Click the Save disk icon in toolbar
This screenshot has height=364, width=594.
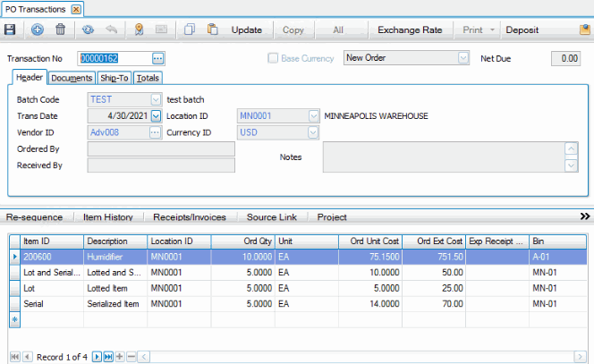[10, 30]
